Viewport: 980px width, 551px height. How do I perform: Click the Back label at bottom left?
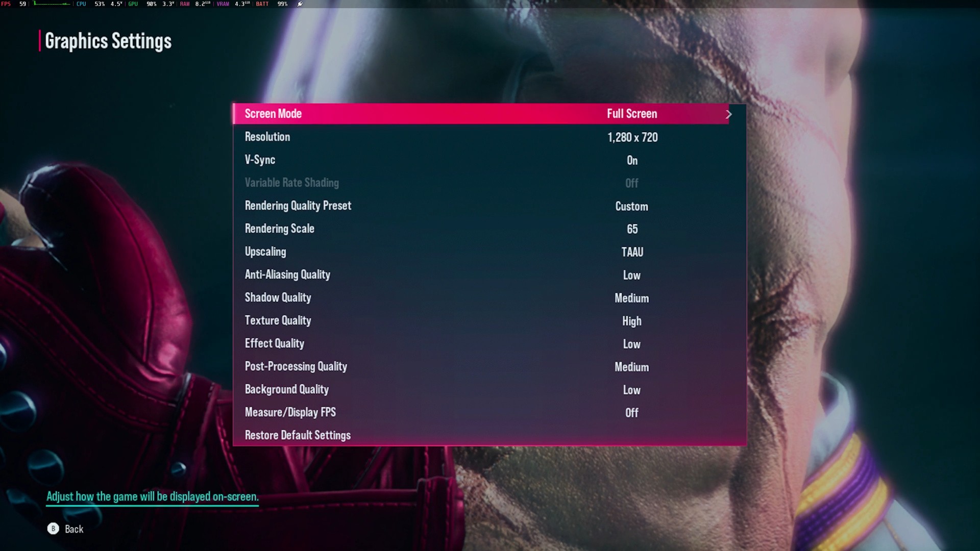coord(74,529)
